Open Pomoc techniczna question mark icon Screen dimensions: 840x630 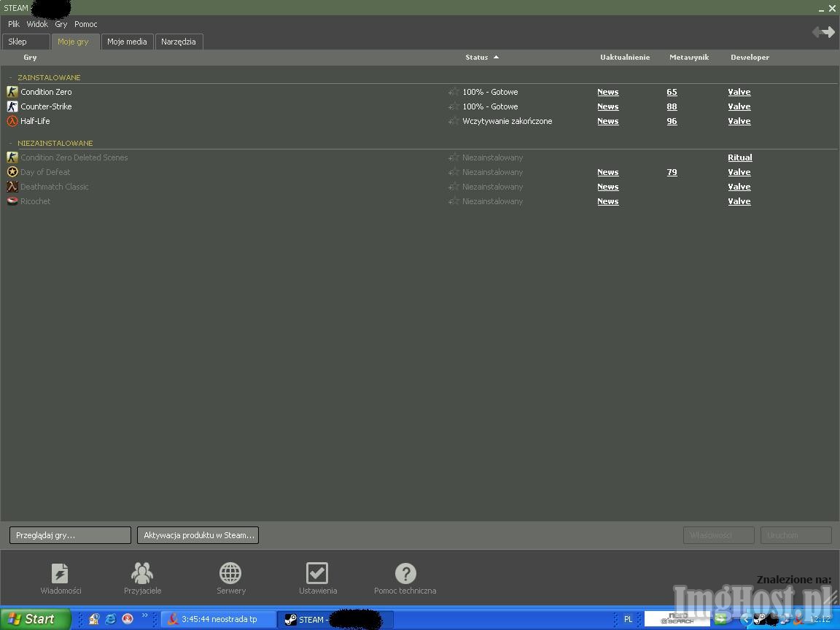point(405,572)
